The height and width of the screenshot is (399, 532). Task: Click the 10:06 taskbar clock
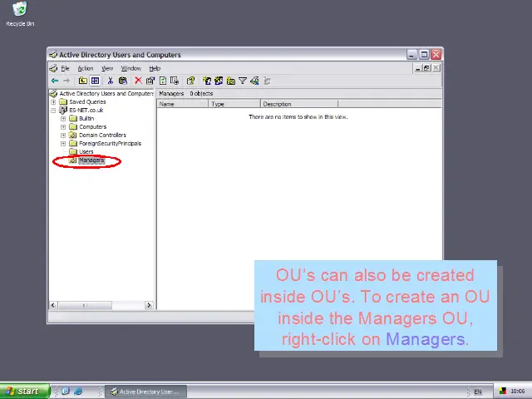coord(517,392)
